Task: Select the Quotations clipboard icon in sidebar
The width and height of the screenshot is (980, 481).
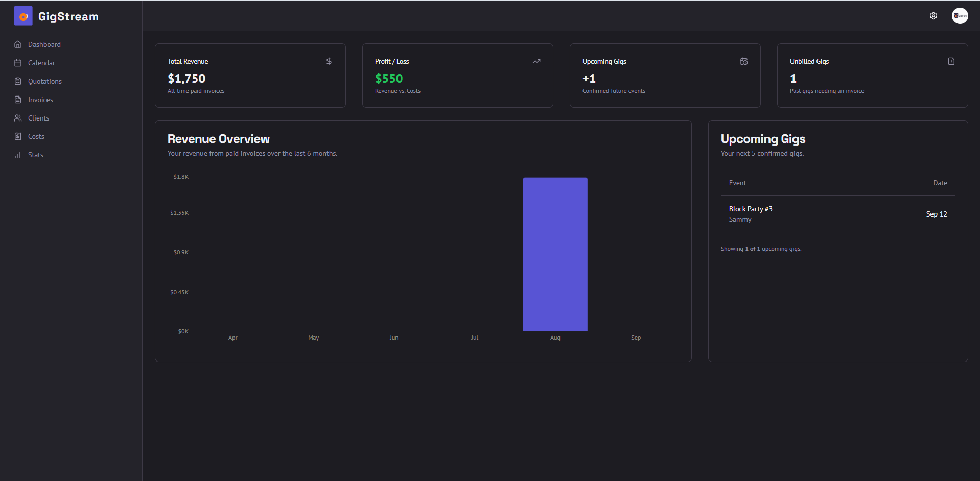Action: (x=18, y=81)
